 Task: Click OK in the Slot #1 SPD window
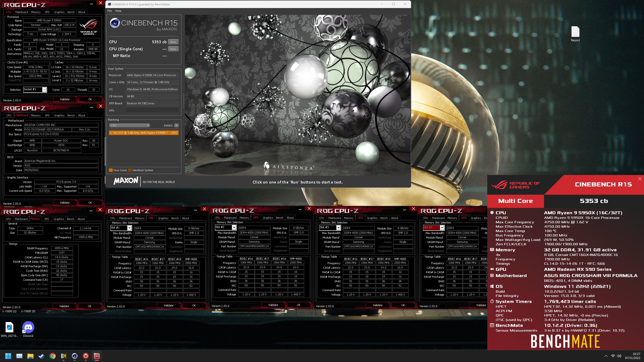(x=194, y=305)
